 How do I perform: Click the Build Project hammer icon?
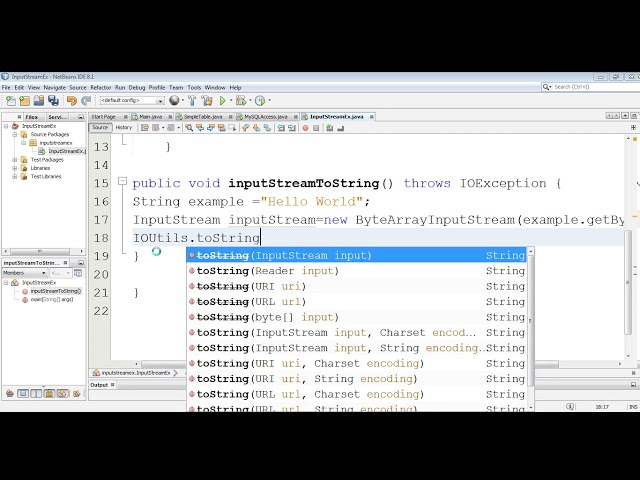(x=192, y=100)
